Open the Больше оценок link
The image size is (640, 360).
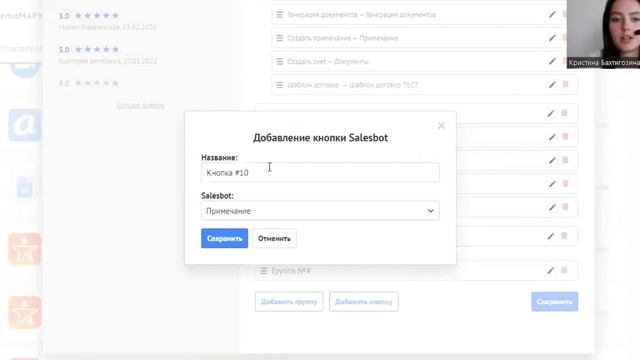tap(140, 106)
